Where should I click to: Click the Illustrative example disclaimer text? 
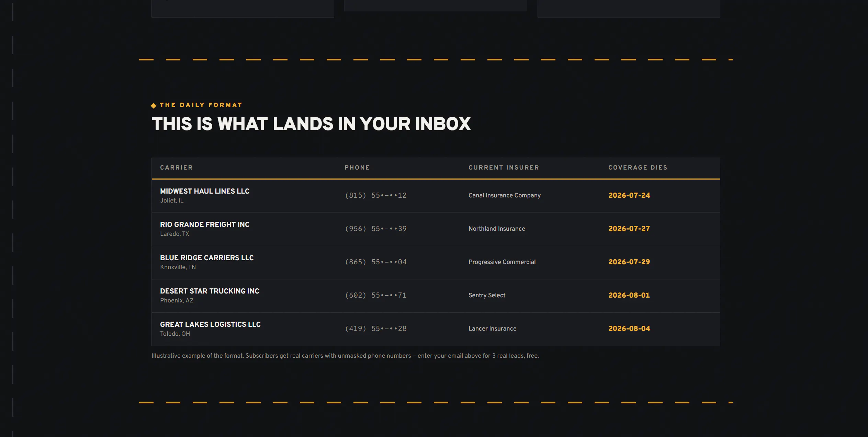tap(345, 356)
